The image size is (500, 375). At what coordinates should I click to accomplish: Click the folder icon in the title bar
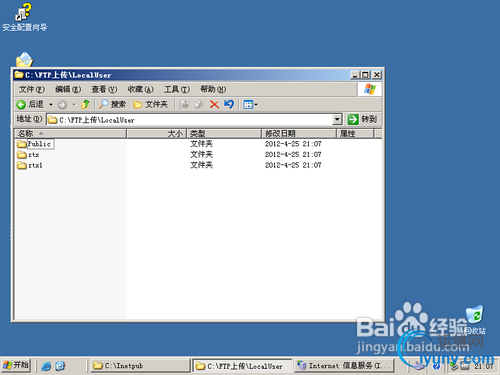pyautogui.click(x=19, y=75)
